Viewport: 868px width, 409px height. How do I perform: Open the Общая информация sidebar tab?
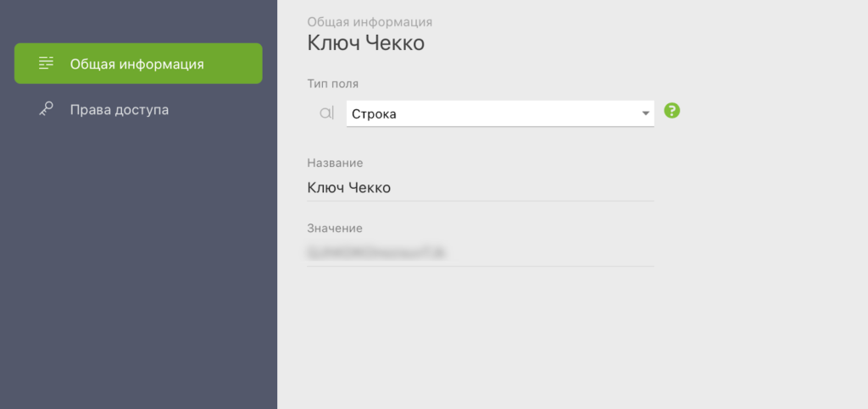(x=138, y=64)
